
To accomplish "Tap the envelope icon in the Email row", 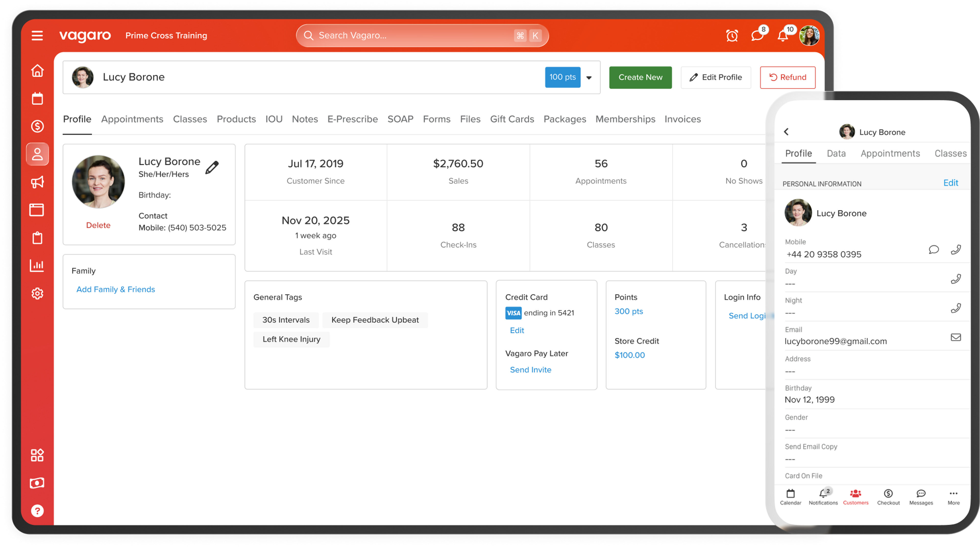I will tap(956, 337).
